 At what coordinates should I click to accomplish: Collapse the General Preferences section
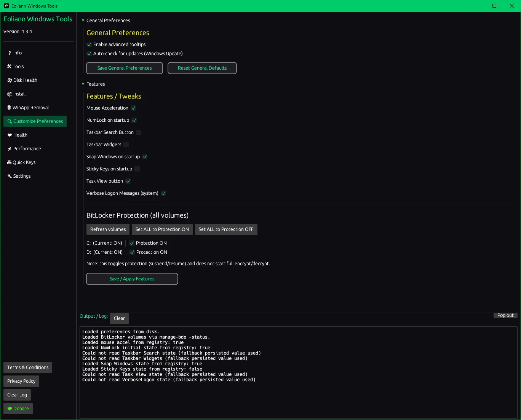[x=83, y=21]
